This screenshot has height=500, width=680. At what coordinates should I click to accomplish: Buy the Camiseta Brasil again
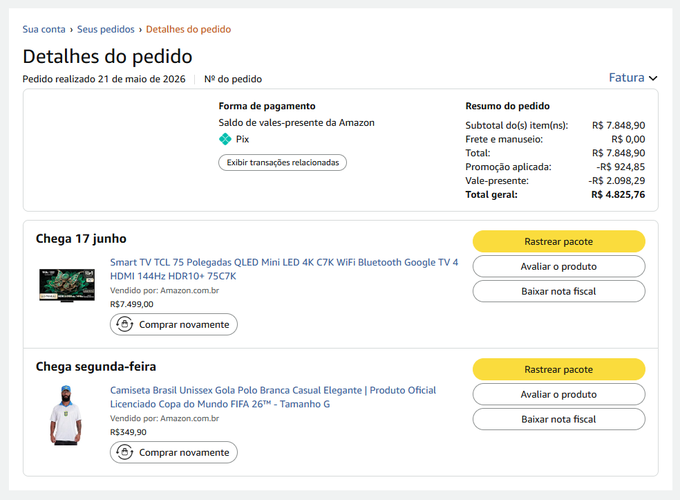coord(173,452)
